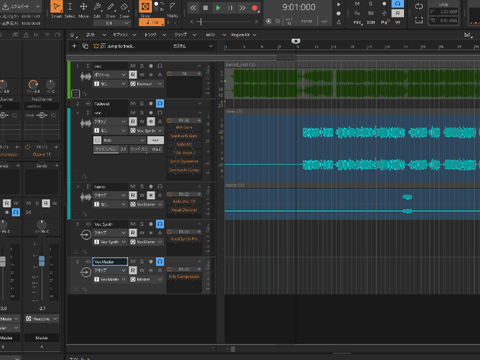Open VocalSynth Pro on Voc Synth track
The width and height of the screenshot is (480, 360).
184,239
